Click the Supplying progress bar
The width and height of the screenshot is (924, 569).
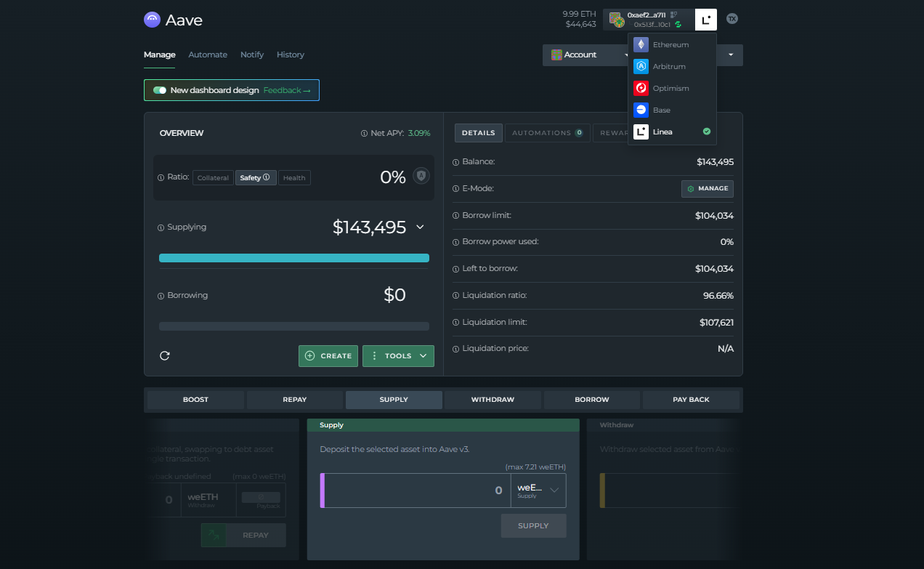coord(294,258)
